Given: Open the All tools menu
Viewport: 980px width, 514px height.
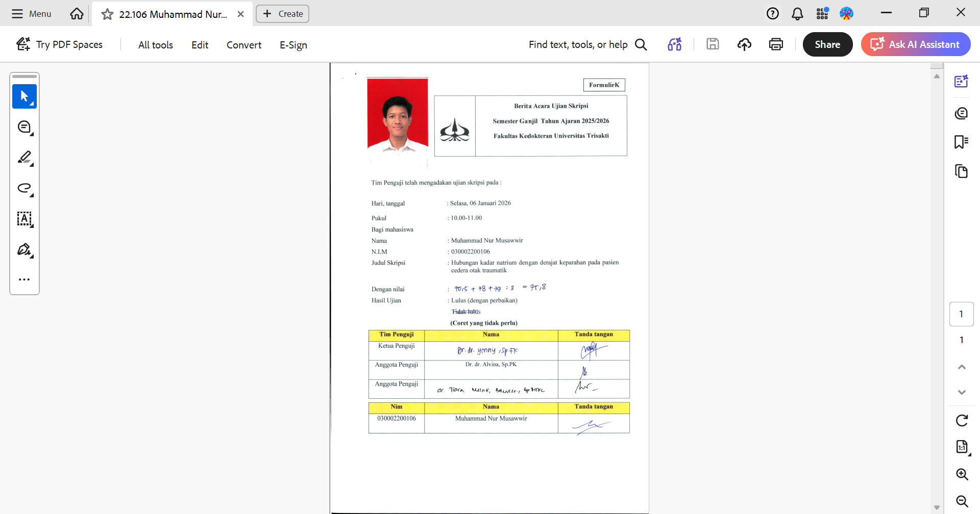Looking at the screenshot, I should tap(156, 45).
